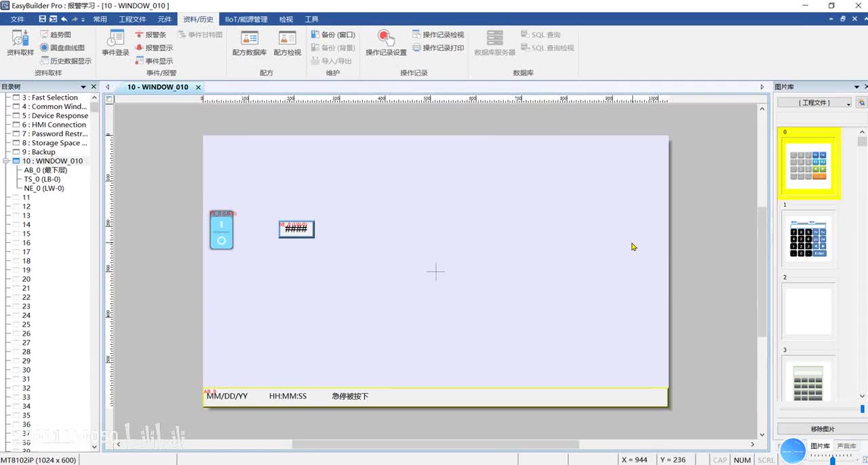Image resolution: width=868 pixels, height=465 pixels.
Task: Open the 事件登录 event log settings
Action: (x=115, y=43)
